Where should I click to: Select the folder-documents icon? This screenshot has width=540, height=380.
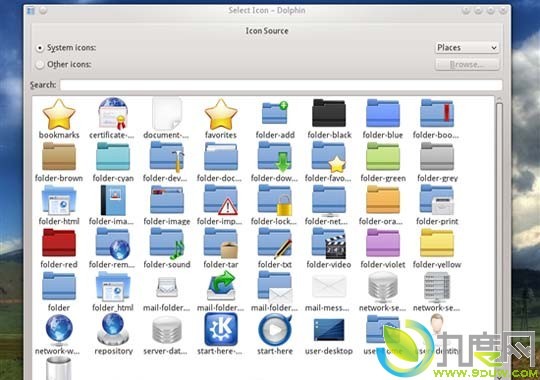click(221, 156)
